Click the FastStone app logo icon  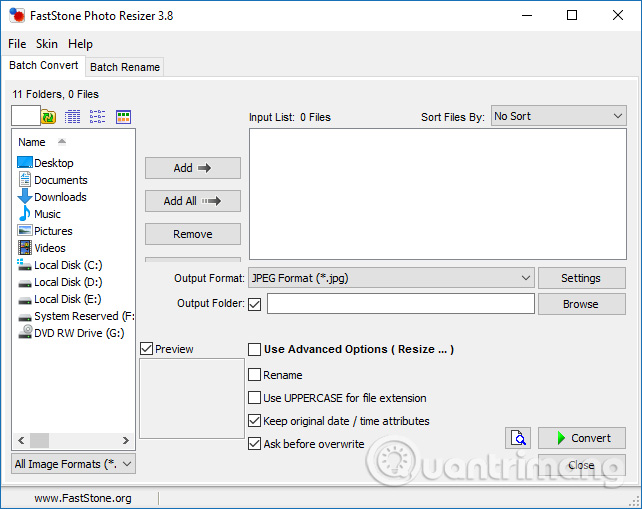click(17, 16)
